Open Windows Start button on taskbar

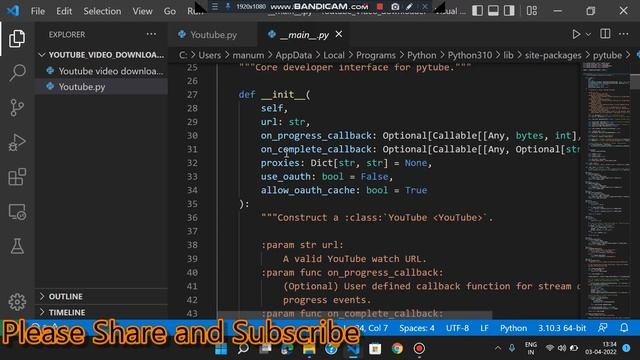pyautogui.click(x=221, y=349)
